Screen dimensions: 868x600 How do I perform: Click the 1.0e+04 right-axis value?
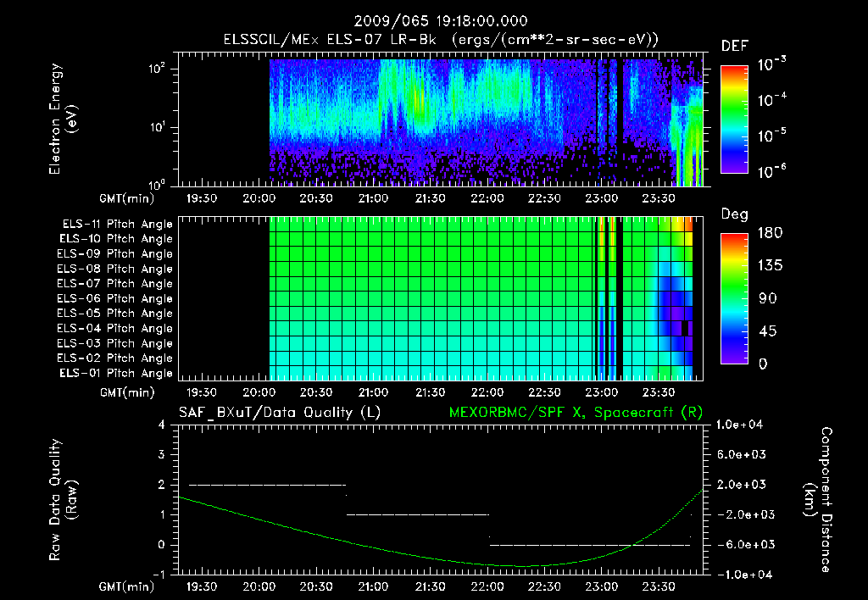click(x=739, y=425)
